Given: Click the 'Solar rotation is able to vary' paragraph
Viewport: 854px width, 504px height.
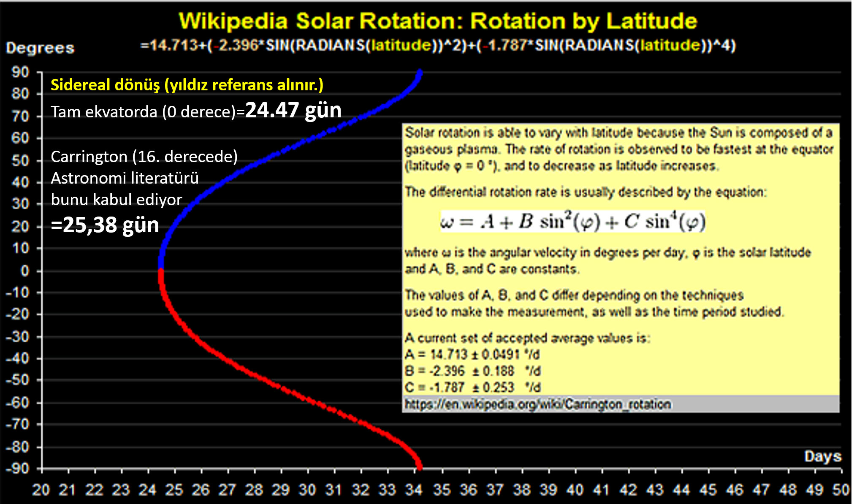Looking at the screenshot, I should pyautogui.click(x=619, y=149).
